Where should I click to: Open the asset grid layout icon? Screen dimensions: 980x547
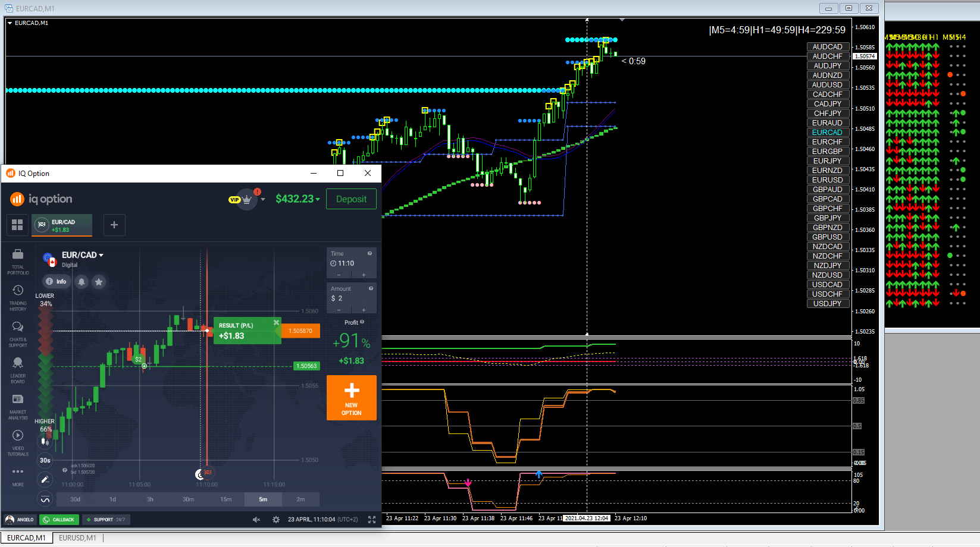[17, 225]
